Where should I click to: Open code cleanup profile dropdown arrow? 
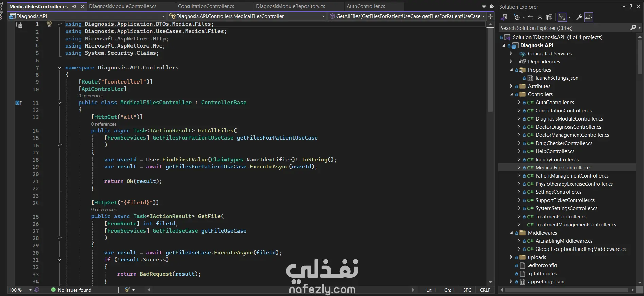pos(134,290)
